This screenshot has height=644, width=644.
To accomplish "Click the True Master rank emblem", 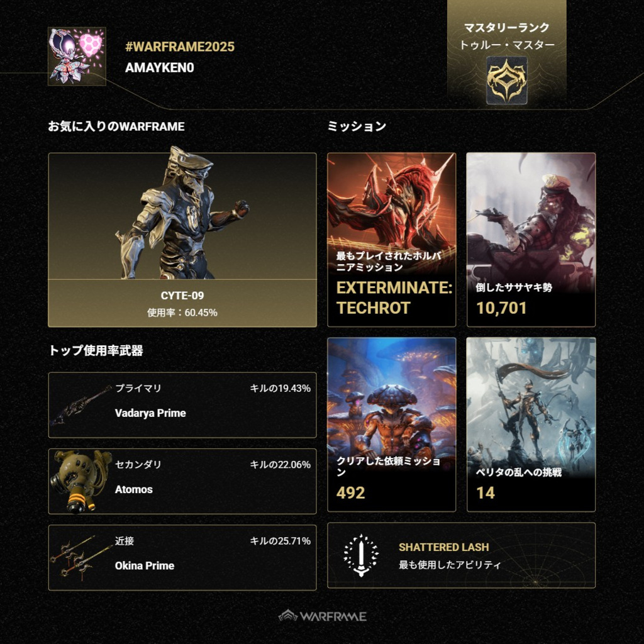I will pyautogui.click(x=506, y=80).
